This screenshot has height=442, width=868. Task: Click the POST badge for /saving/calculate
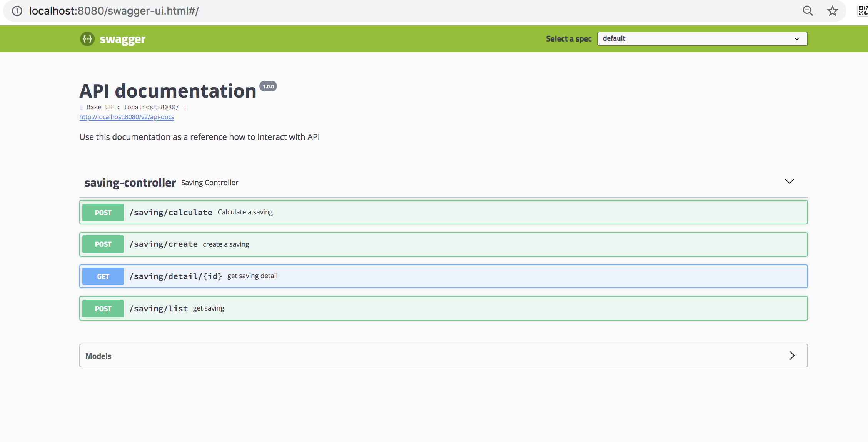[103, 213]
